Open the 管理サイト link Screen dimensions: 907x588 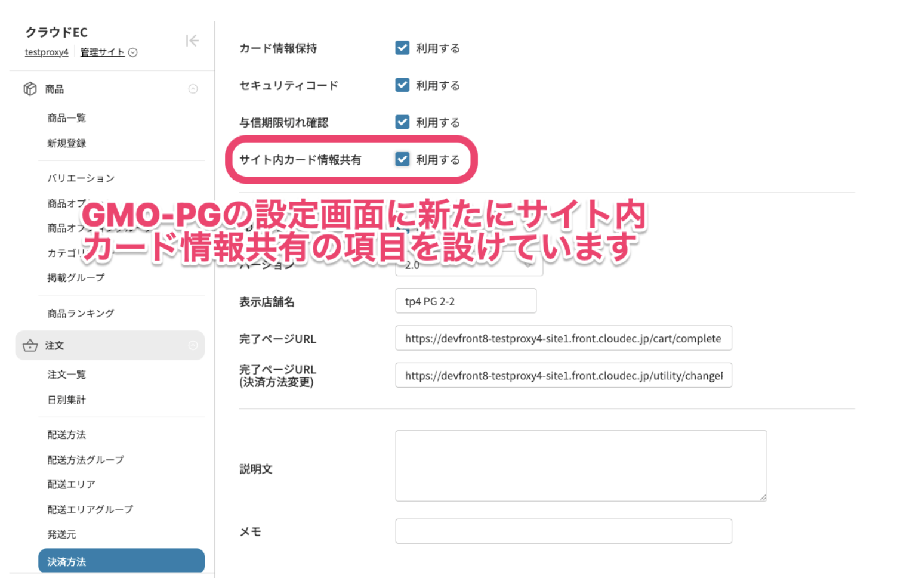[102, 52]
